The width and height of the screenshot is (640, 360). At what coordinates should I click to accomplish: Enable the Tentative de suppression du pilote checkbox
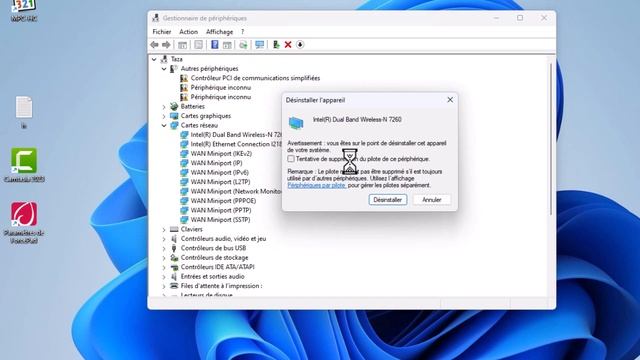click(x=291, y=158)
